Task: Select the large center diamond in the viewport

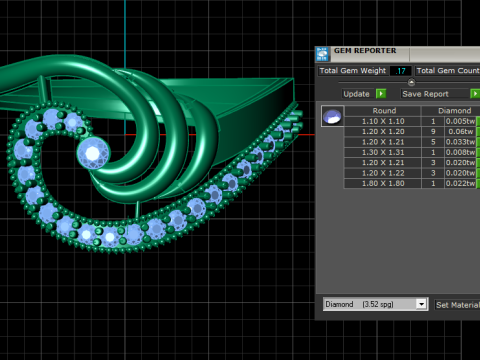Action: coord(93,153)
